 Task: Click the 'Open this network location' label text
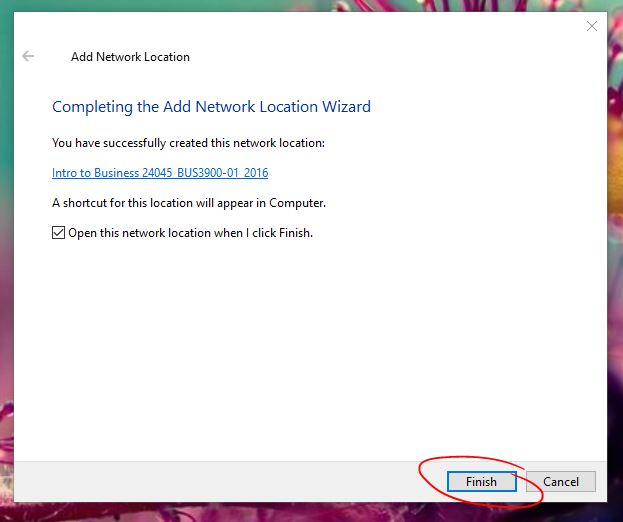(x=190, y=233)
